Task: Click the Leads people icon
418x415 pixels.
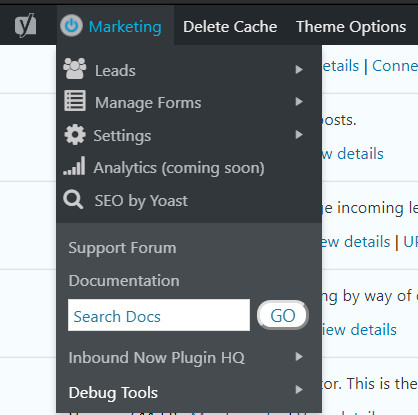Action: click(x=75, y=68)
